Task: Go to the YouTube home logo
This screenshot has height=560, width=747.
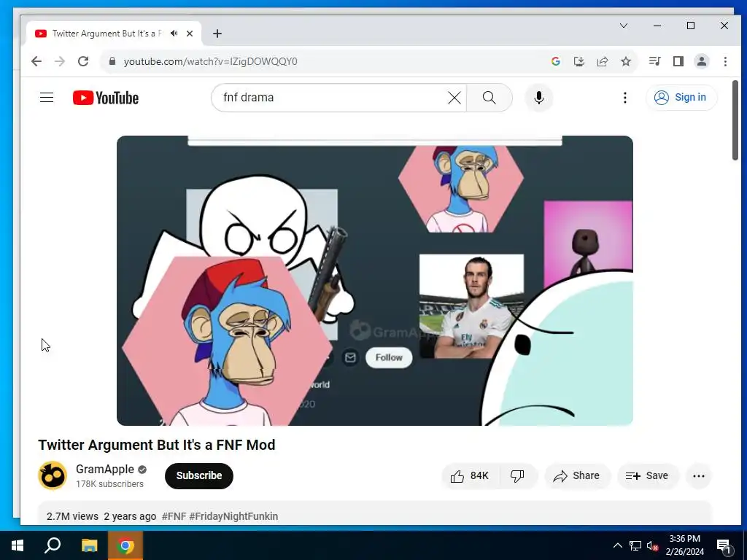Action: 106,98
